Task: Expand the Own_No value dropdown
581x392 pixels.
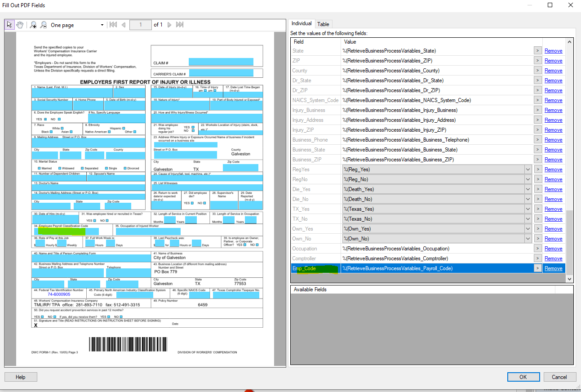Action: (x=528, y=239)
